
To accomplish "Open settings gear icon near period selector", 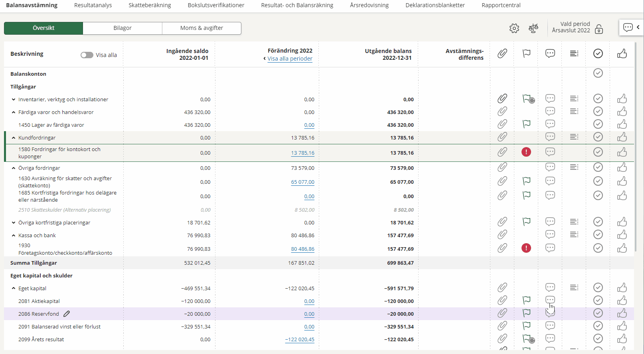I will pyautogui.click(x=514, y=28).
